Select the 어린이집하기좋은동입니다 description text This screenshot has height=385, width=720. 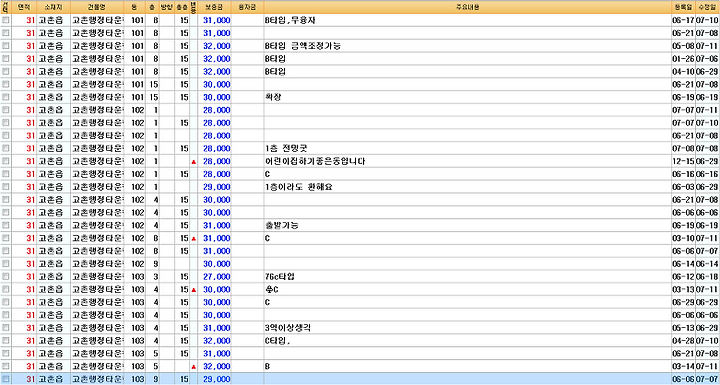tap(315, 162)
